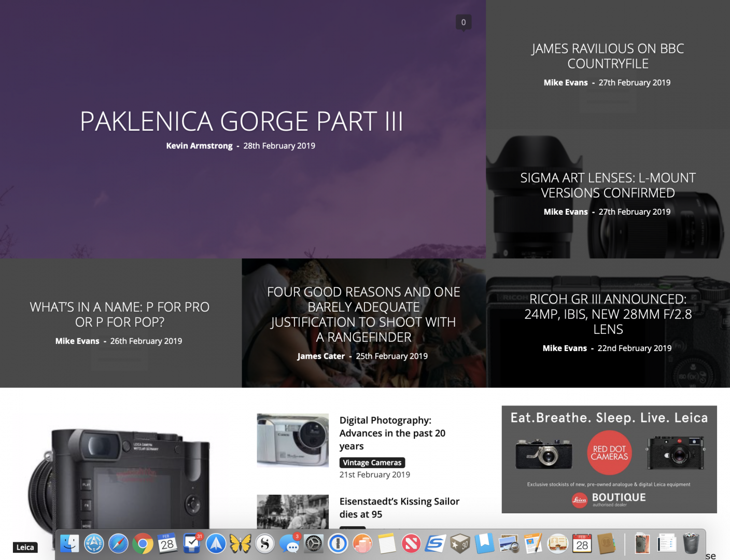730x560 pixels.
Task: Open the document stack beside the Trash
Action: (x=666, y=543)
